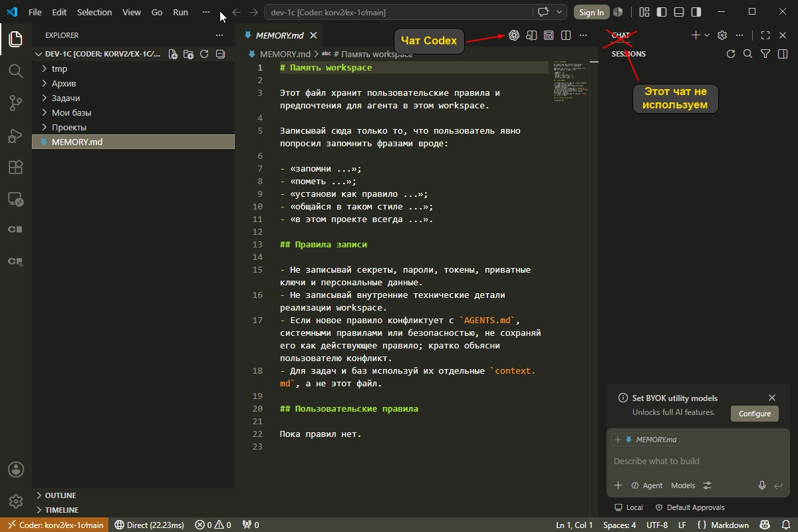Open the Agent mode picker

tap(646, 485)
